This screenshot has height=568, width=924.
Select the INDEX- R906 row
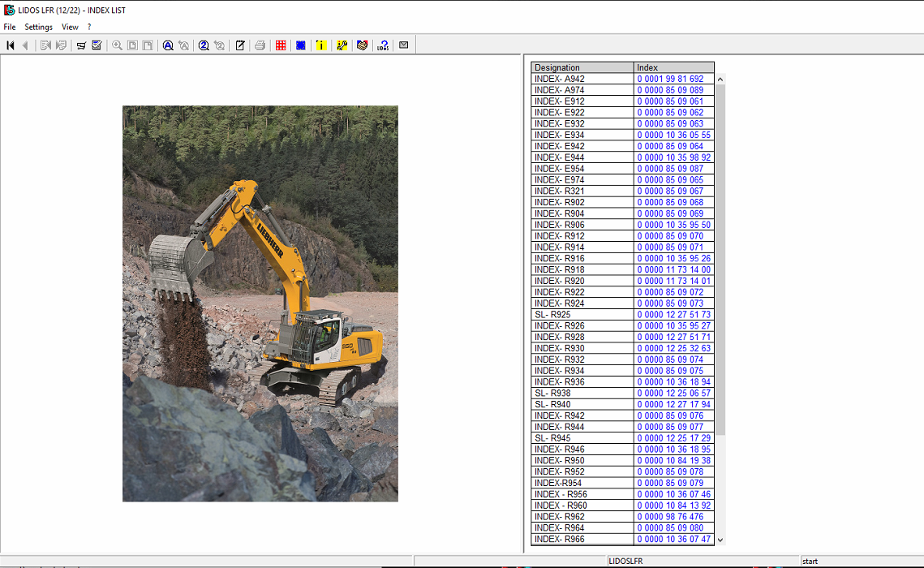pyautogui.click(x=622, y=225)
